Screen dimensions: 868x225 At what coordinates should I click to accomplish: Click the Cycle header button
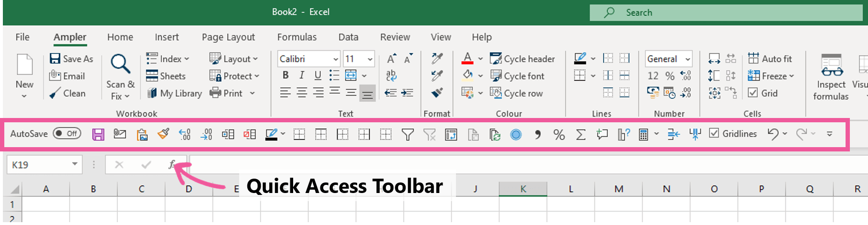pos(522,59)
